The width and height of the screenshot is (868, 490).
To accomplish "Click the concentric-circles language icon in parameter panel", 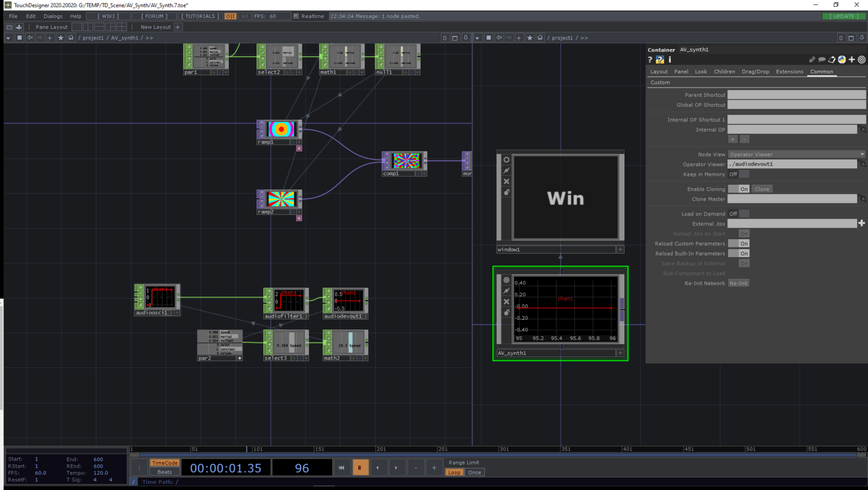I will point(861,59).
